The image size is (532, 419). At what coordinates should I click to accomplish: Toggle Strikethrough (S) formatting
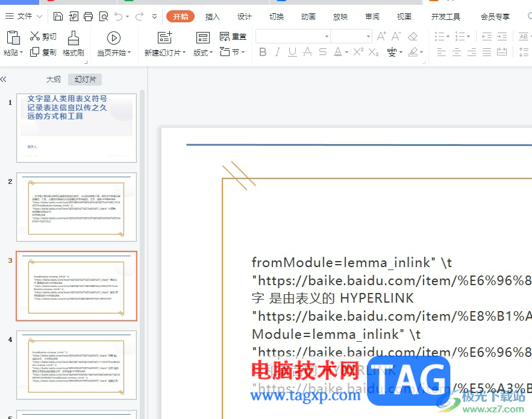coord(323,52)
